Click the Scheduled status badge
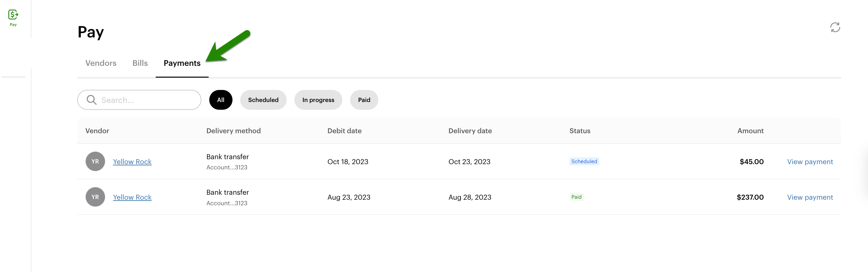 tap(584, 161)
